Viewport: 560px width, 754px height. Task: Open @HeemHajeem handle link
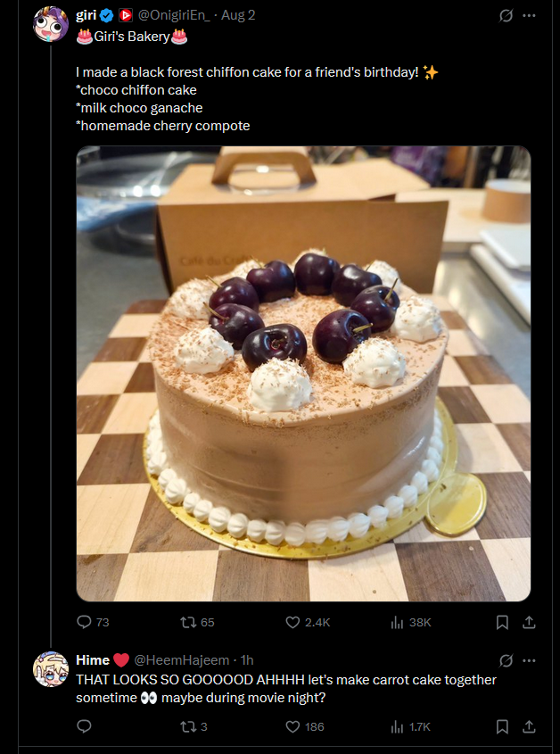182,660
